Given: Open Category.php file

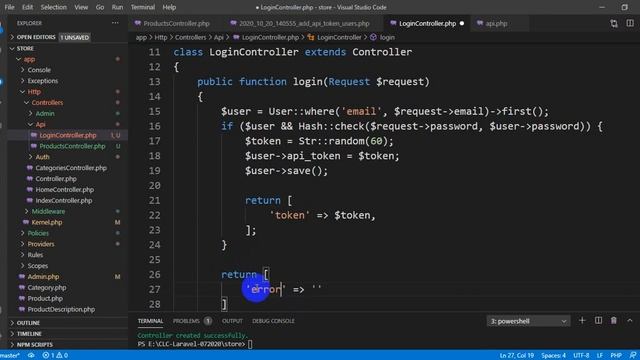Looking at the screenshot, I should tap(47, 288).
